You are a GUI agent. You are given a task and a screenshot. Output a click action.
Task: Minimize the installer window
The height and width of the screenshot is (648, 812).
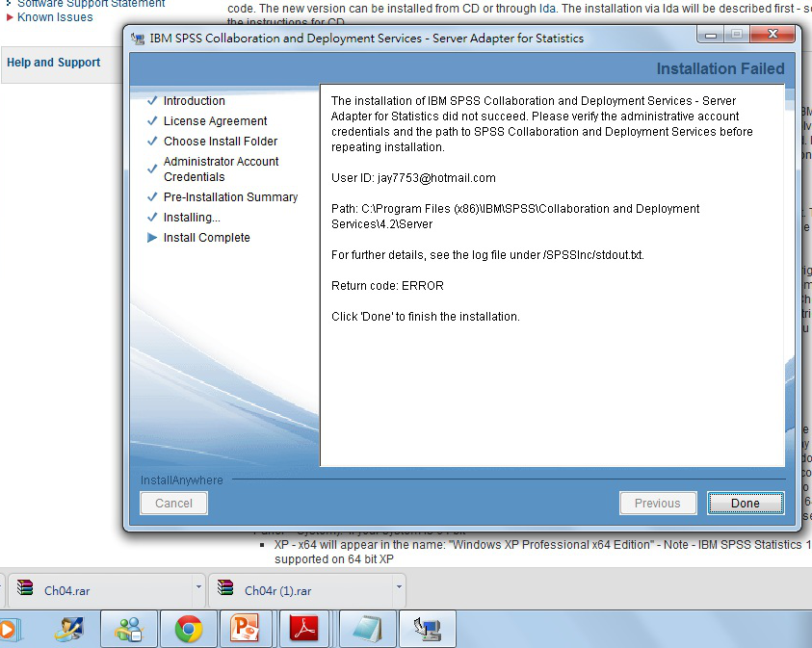pyautogui.click(x=711, y=35)
